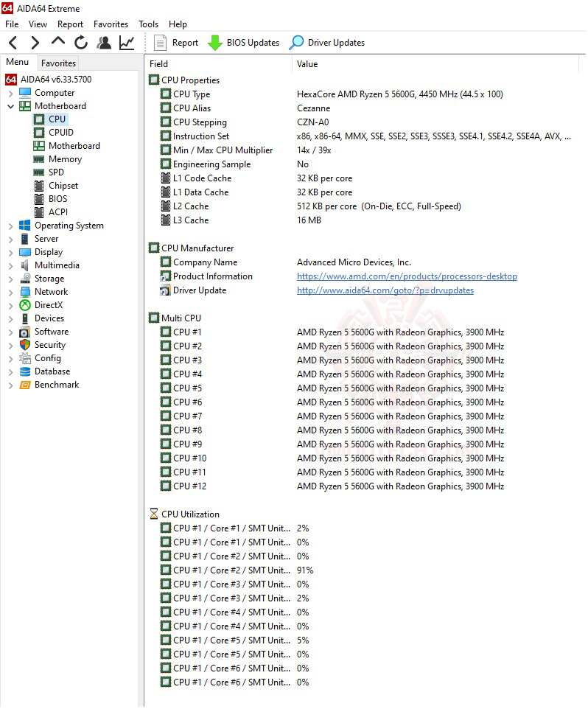Click the up-level arrow toolbar icon
Viewport: 588px width, 709px height.
point(58,41)
